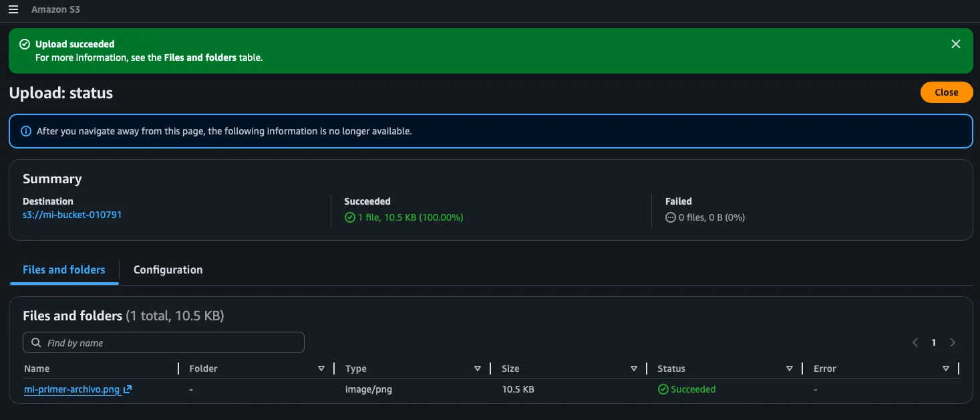Click the 'Upload: status' page heading

61,93
